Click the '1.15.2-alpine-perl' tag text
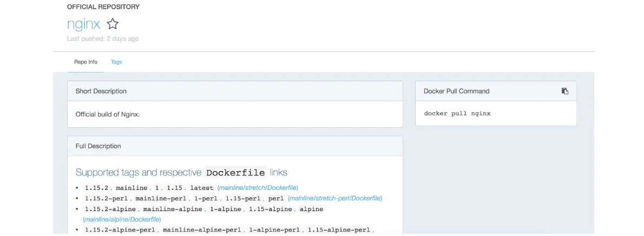 point(120,230)
